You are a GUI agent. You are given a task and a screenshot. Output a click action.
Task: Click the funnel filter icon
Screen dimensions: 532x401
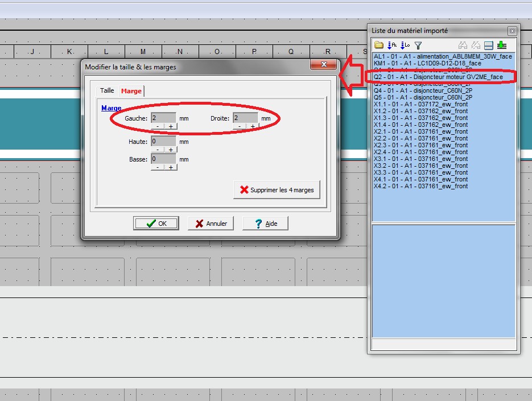pos(418,45)
